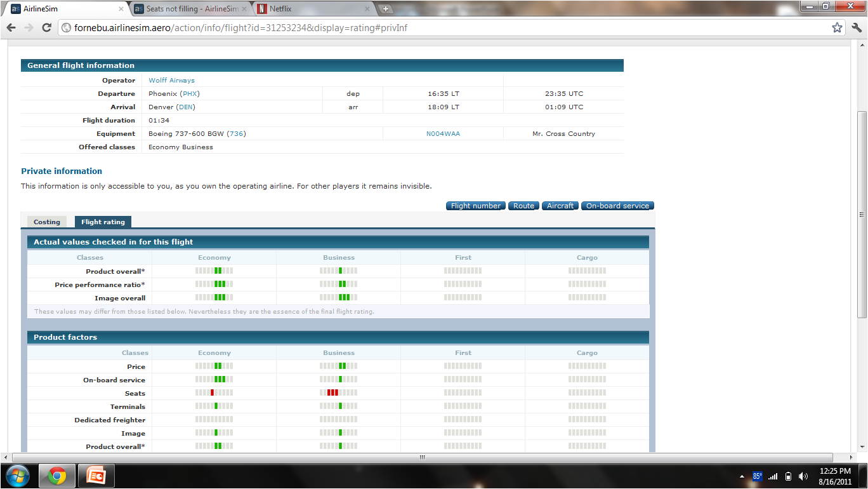Open aircraft N004WAA link
This screenshot has width=868, height=489.
[443, 134]
